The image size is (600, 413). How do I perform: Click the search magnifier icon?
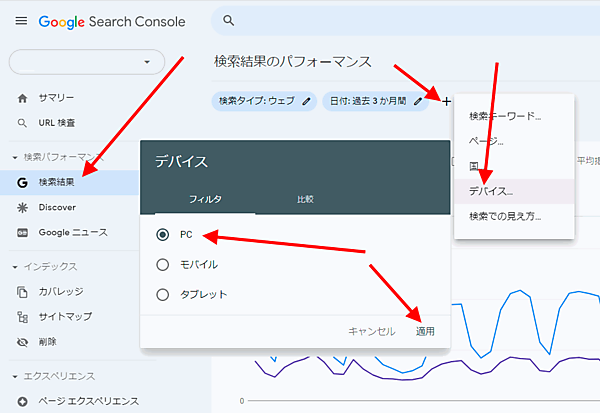229,20
